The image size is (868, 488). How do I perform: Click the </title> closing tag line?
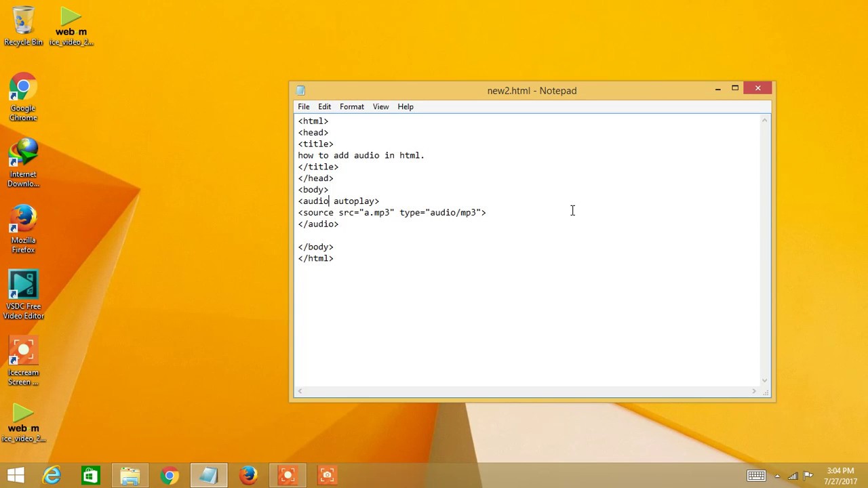pyautogui.click(x=318, y=167)
